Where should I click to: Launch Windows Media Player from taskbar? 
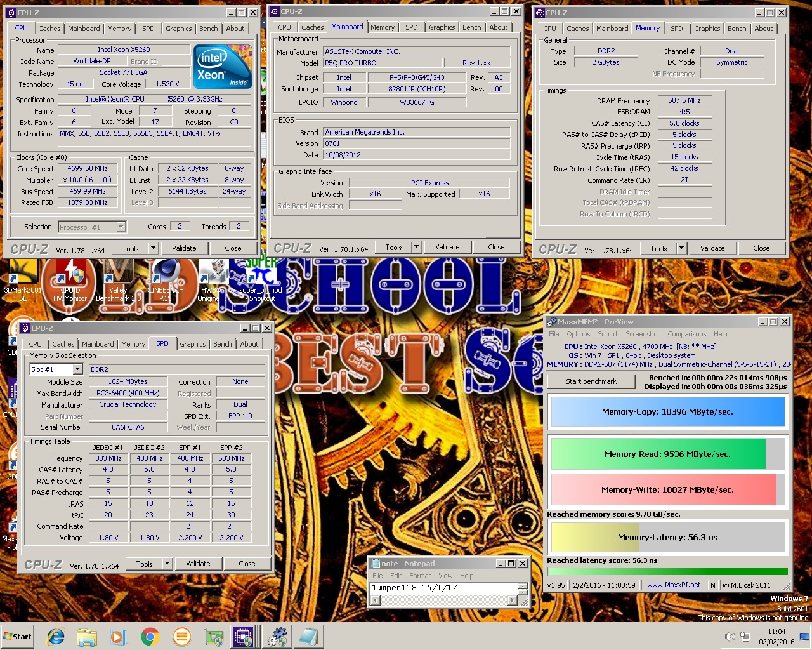[118, 637]
